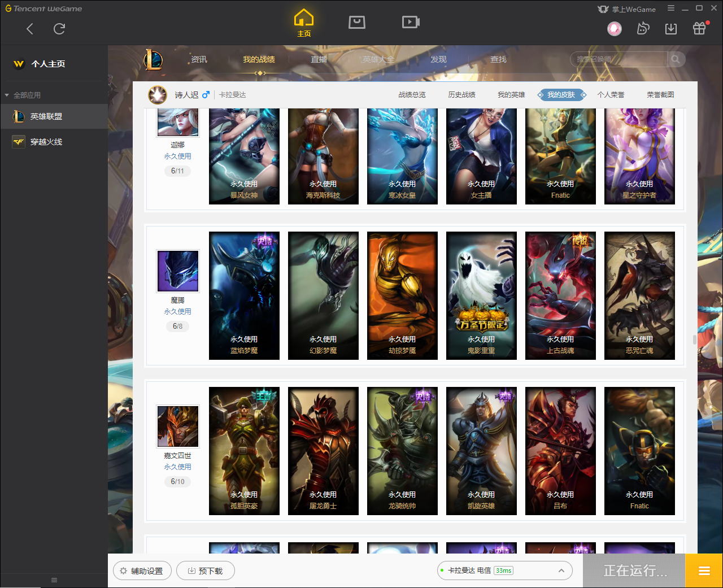Click the 魔腾 champion portrait
Viewport: 723px width, 588px height.
178,271
